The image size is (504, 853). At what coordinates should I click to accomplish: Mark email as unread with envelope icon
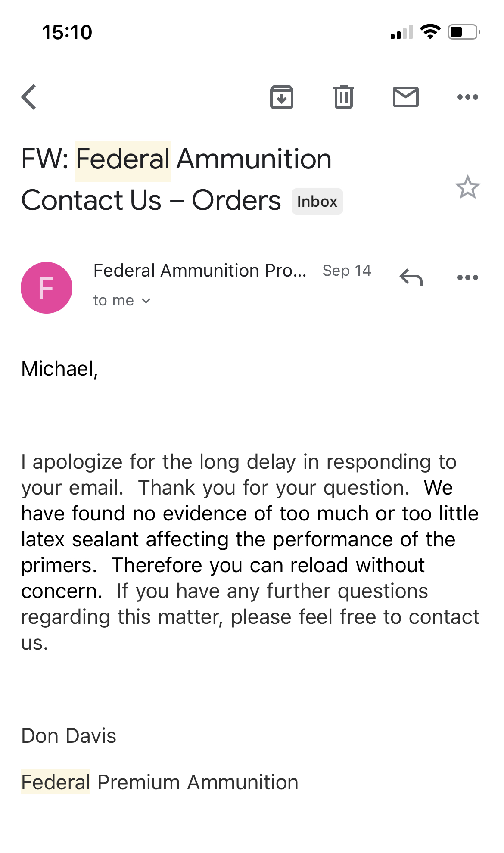coord(406,97)
